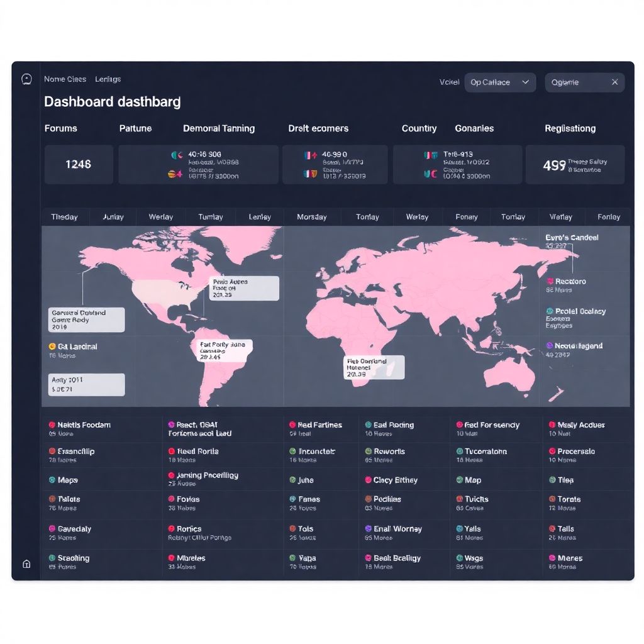Open the Nome Claes menu item
Image resolution: width=644 pixels, height=644 pixels.
point(65,79)
